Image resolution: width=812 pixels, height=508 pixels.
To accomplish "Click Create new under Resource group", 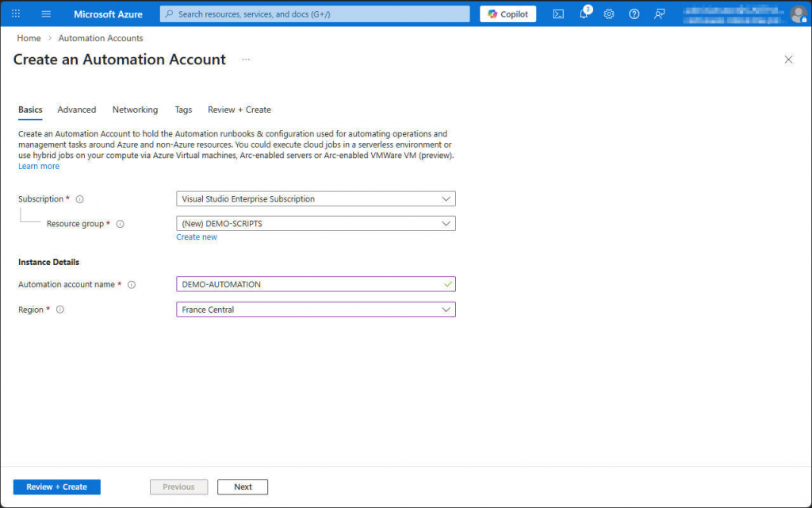I will click(197, 237).
